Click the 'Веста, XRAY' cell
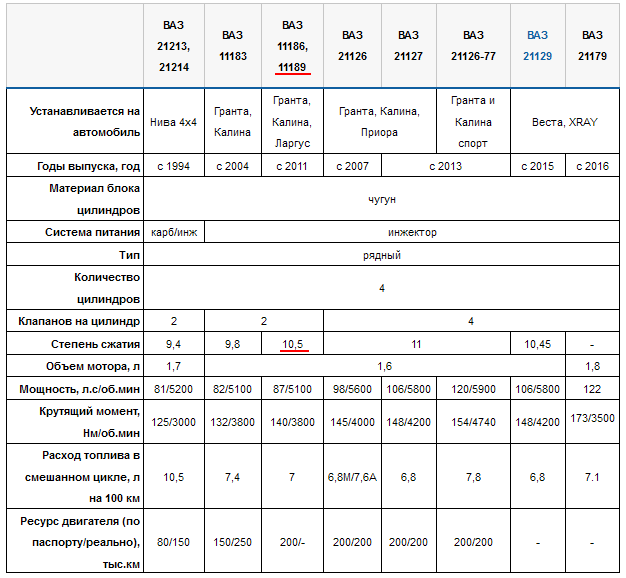The image size is (626, 578). click(x=565, y=122)
